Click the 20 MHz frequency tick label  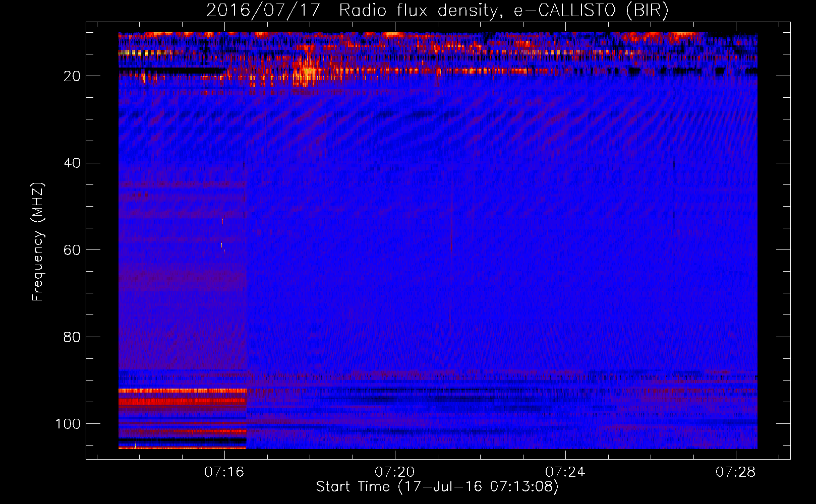point(73,76)
